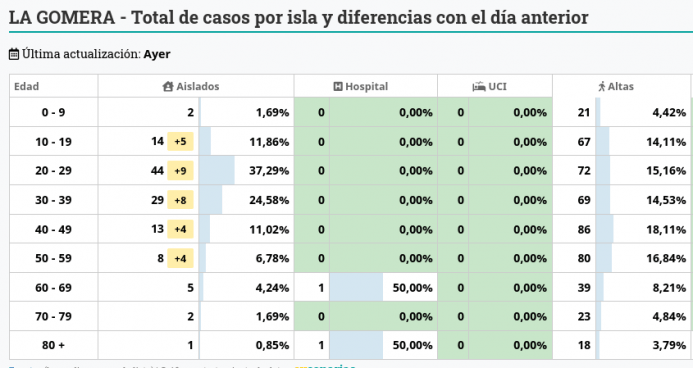693x368 pixels.
Task: Click the +8 badge in 30 - 39 row
Action: tap(180, 200)
